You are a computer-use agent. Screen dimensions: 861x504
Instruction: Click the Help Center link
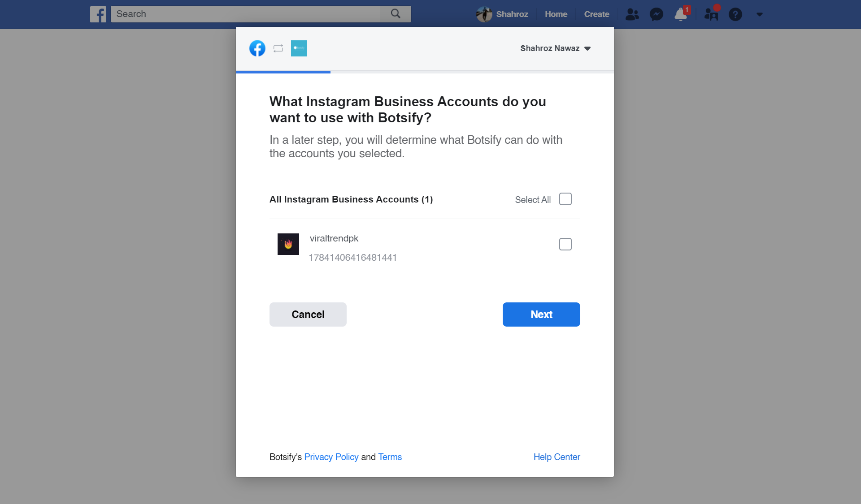point(557,457)
